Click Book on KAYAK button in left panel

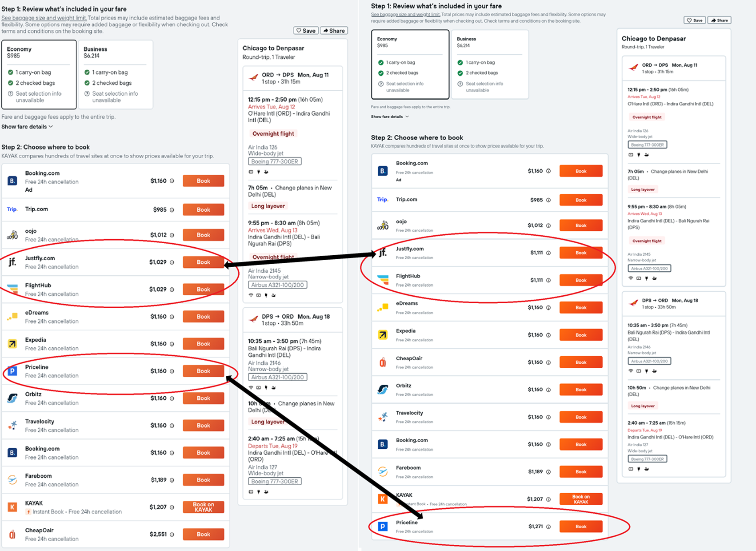(204, 507)
